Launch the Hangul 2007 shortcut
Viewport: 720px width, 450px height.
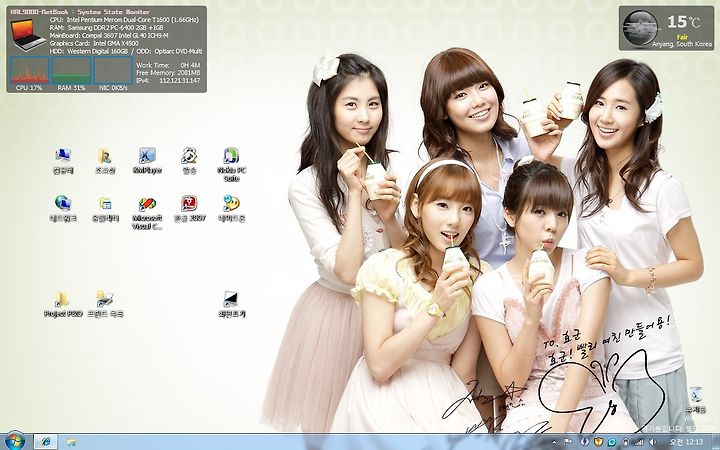point(189,208)
